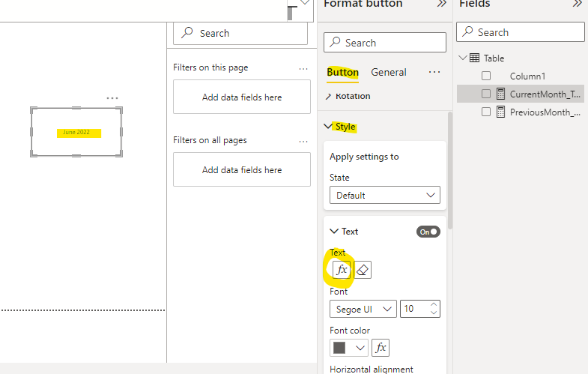Click the PreviousMonth measure calculator icon
This screenshot has width=588, height=374.
coord(500,112)
